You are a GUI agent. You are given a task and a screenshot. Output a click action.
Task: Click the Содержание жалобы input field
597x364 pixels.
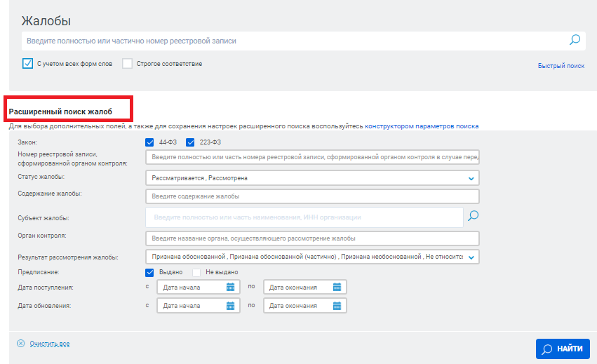point(311,196)
